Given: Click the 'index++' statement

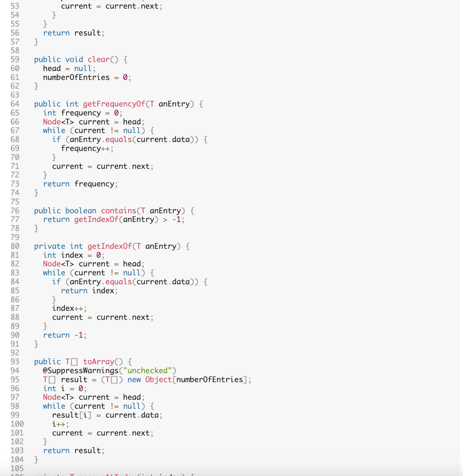Looking at the screenshot, I should (69, 308).
